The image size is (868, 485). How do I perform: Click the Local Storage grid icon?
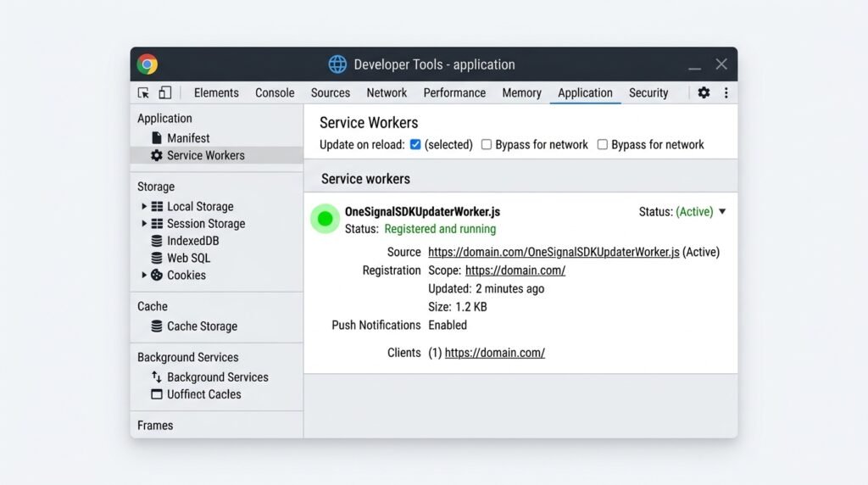tap(157, 207)
